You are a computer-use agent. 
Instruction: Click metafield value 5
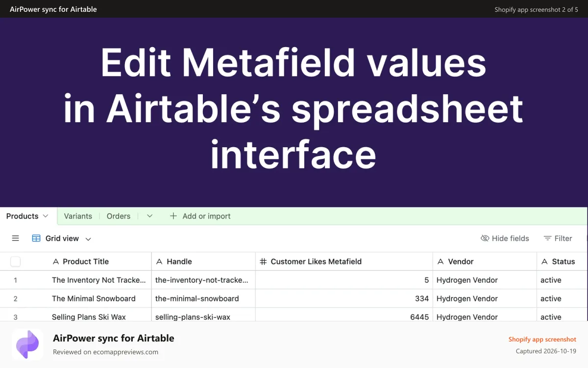click(x=426, y=280)
